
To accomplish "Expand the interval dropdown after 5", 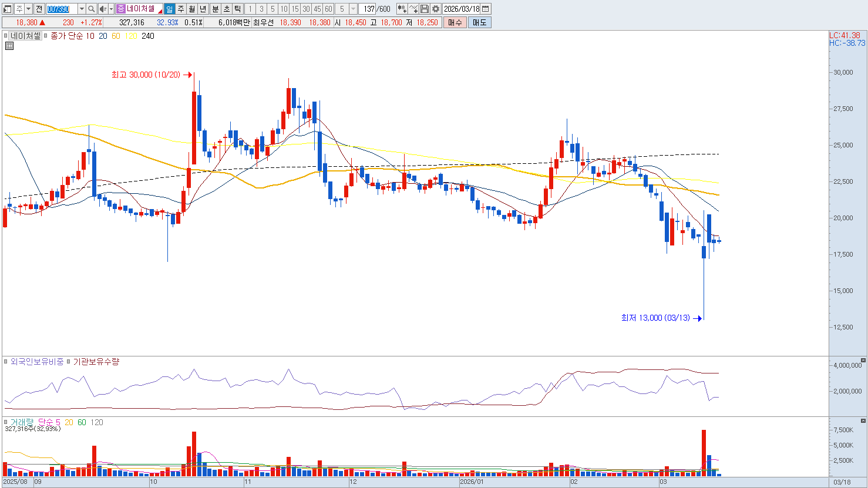I will point(353,9).
